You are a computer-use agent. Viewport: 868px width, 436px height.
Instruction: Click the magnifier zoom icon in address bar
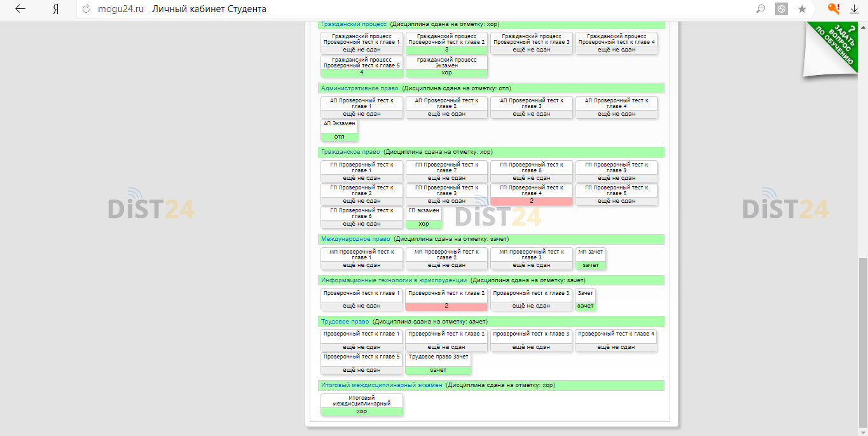[760, 10]
